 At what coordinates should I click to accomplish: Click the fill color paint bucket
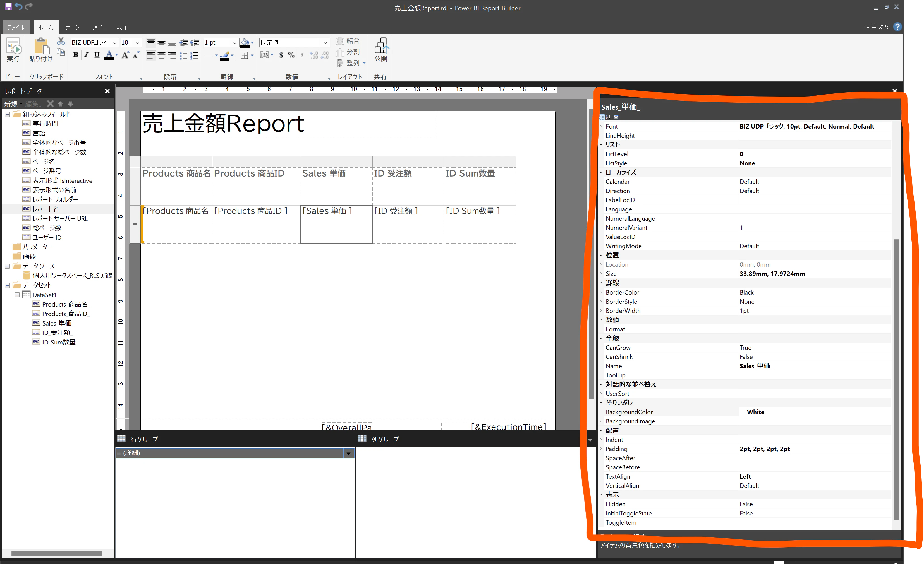click(x=245, y=42)
